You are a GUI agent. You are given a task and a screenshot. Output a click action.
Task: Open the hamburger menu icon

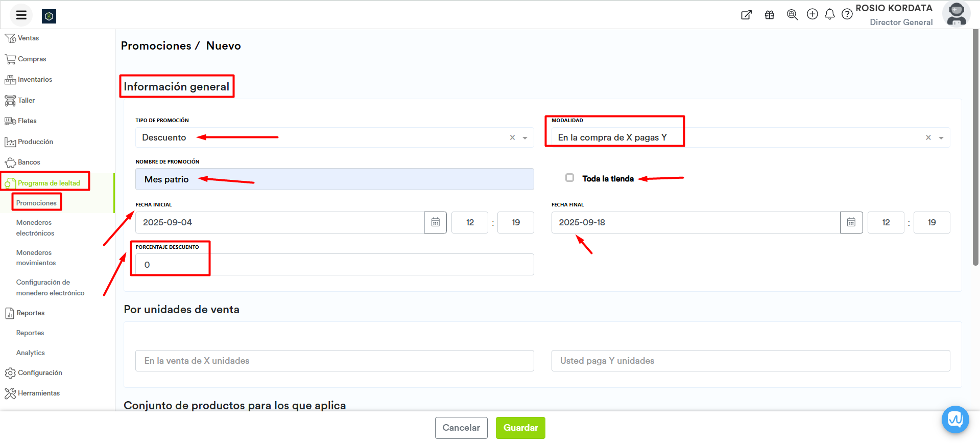pos(21,15)
